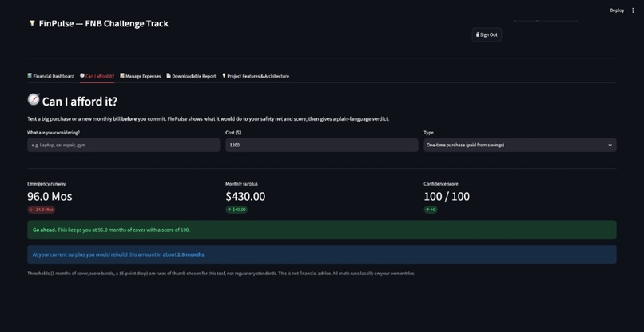Click the FinPulse logo icon in the header

coord(32,23)
